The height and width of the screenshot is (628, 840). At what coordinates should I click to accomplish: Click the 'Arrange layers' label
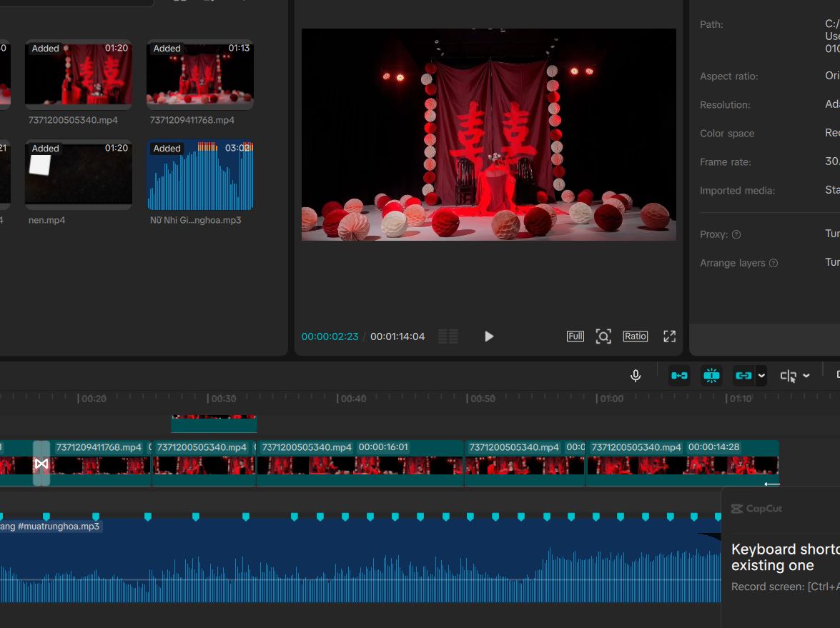pos(732,263)
